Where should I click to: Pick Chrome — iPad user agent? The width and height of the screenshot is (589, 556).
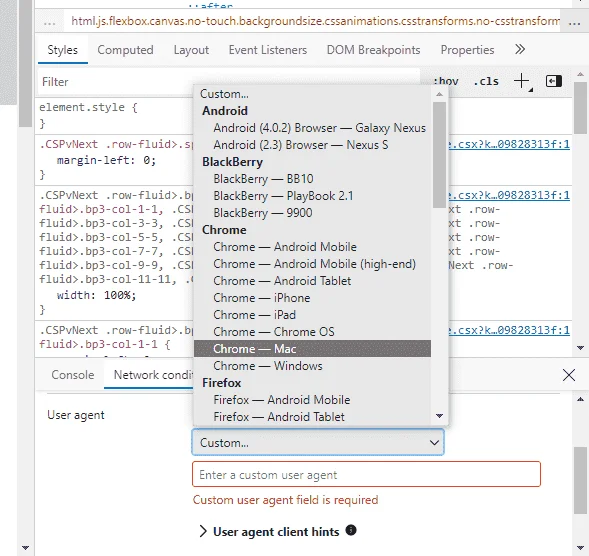click(312, 315)
